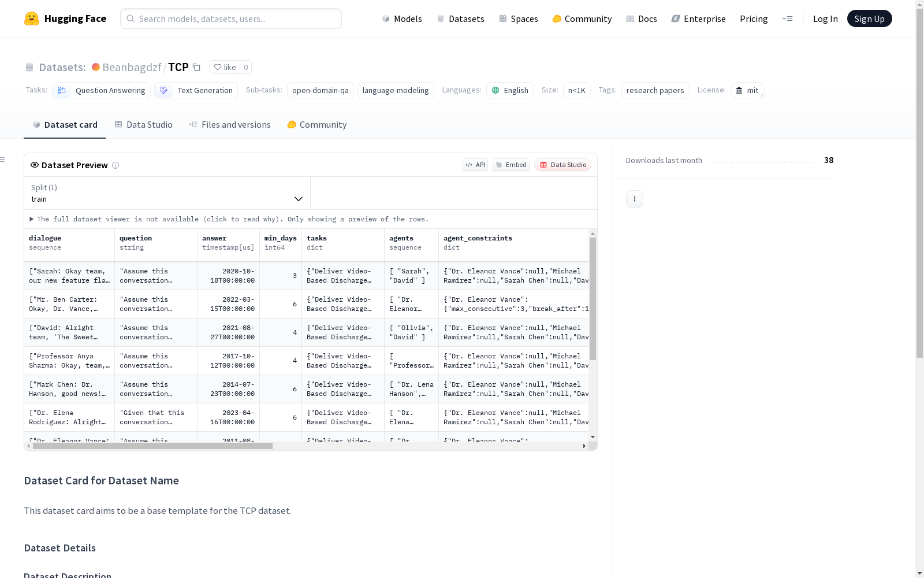Select the Question Answering task tag

(x=102, y=90)
